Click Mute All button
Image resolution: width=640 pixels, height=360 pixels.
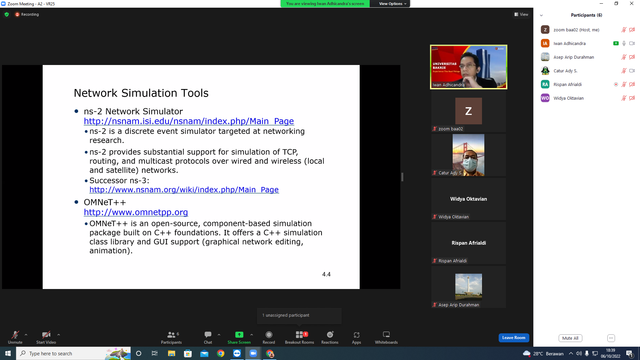point(570,338)
